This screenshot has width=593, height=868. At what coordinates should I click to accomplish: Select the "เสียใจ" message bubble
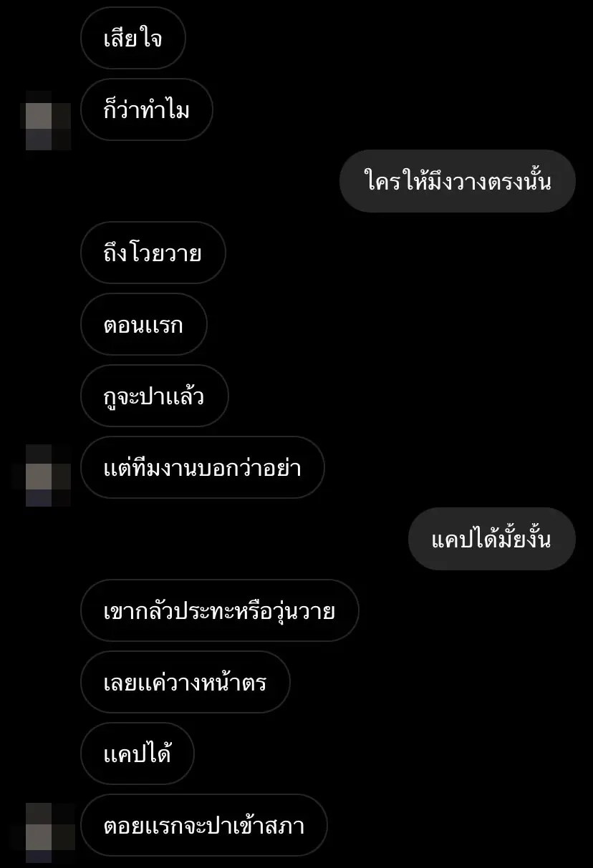point(133,38)
